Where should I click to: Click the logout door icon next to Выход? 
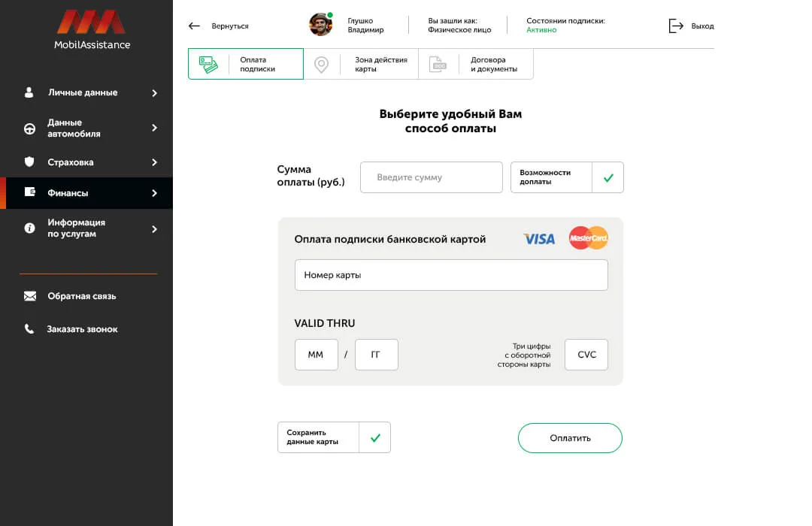(676, 26)
